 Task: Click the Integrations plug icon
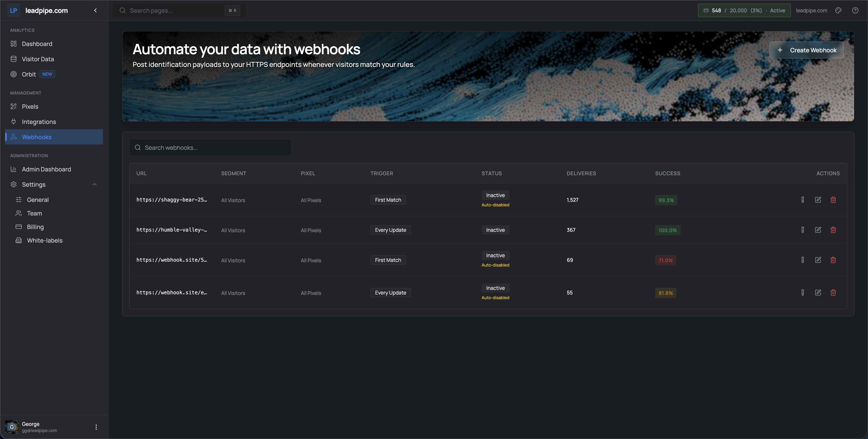pyautogui.click(x=14, y=122)
